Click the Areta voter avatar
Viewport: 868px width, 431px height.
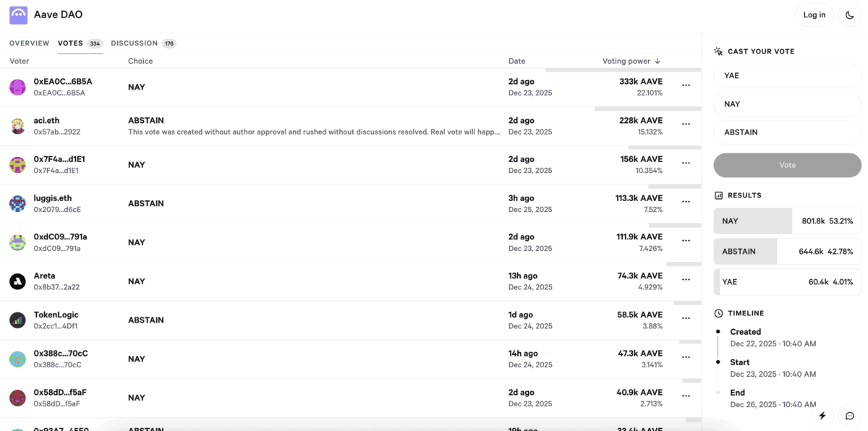18,281
